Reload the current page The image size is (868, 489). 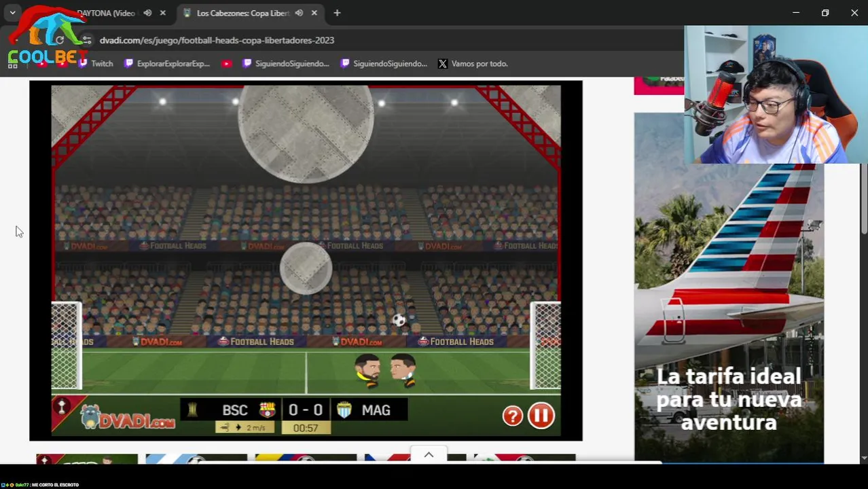pyautogui.click(x=60, y=40)
